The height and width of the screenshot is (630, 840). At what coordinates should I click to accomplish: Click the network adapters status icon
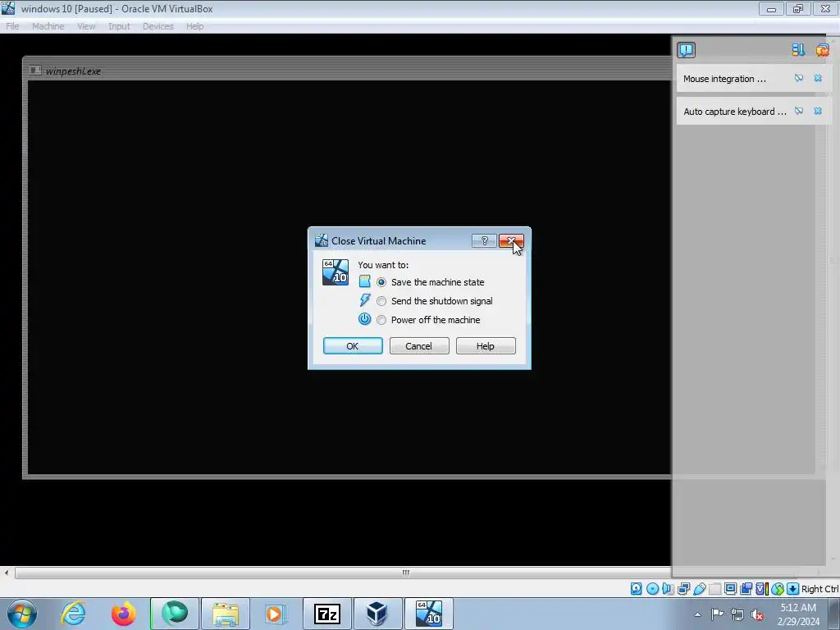click(x=683, y=589)
